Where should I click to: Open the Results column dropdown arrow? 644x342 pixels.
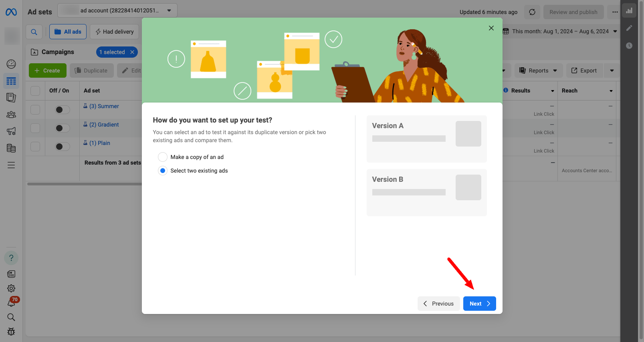click(553, 91)
